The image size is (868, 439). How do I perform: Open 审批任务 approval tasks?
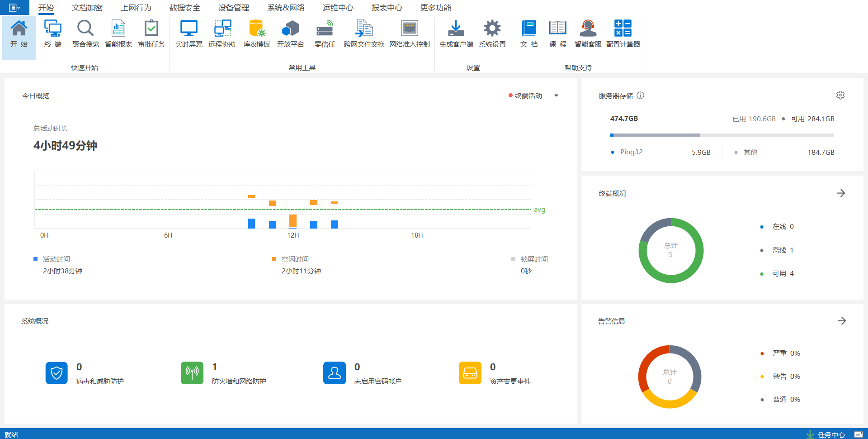[151, 33]
